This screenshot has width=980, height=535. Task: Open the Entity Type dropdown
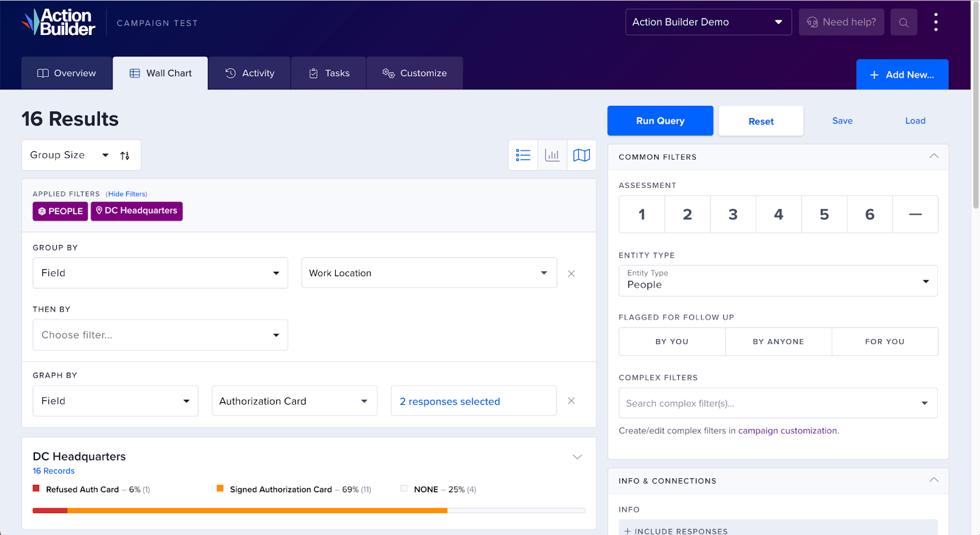point(778,280)
